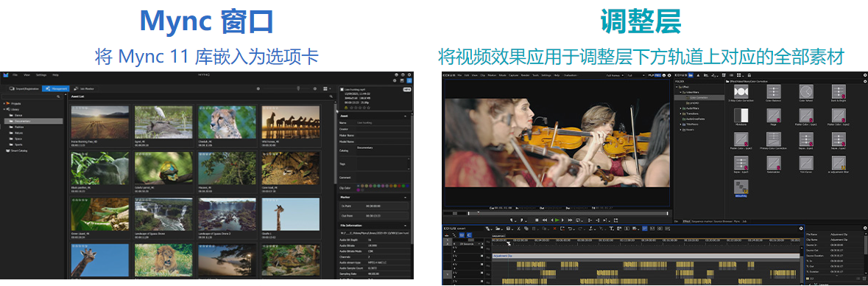868x286 pixels.
Task: Select Dance folder in Mync library
Action: pos(18,115)
